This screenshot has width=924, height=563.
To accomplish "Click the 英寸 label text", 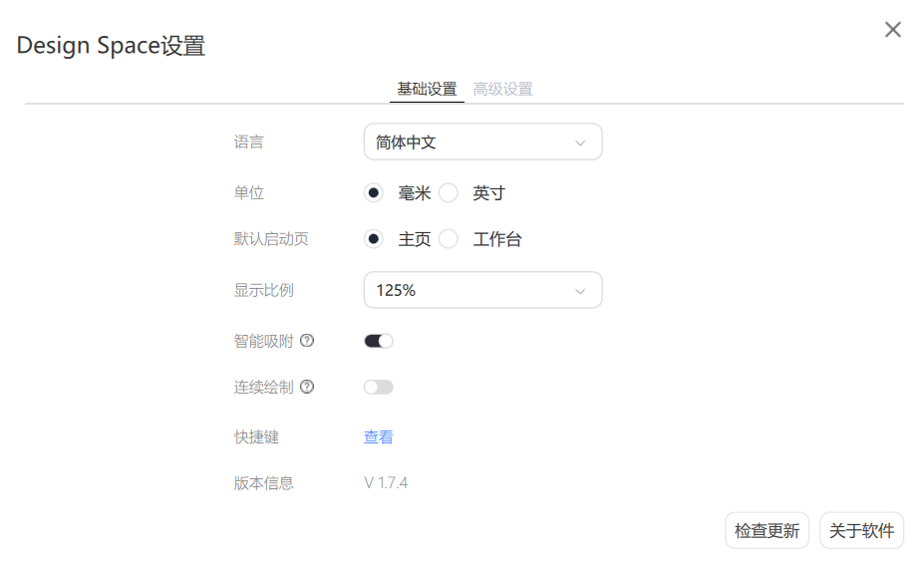I will [x=488, y=193].
